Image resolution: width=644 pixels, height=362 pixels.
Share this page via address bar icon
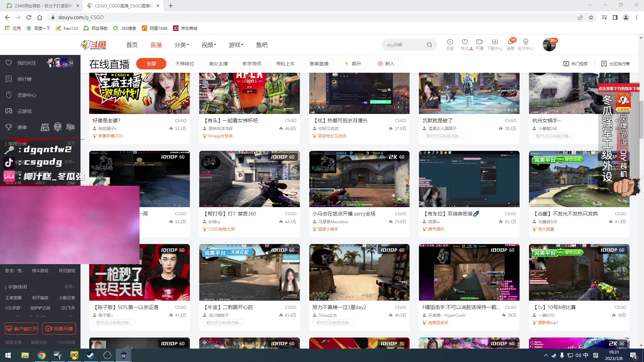click(580, 17)
